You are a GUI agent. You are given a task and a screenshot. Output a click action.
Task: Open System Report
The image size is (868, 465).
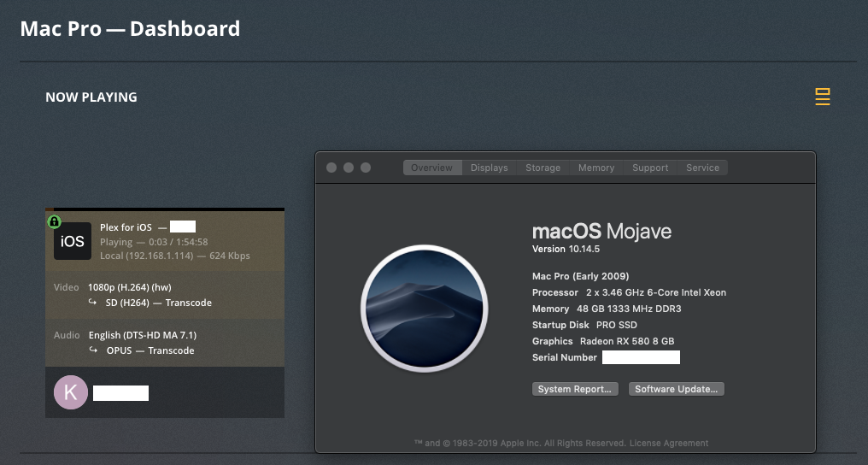click(x=575, y=389)
